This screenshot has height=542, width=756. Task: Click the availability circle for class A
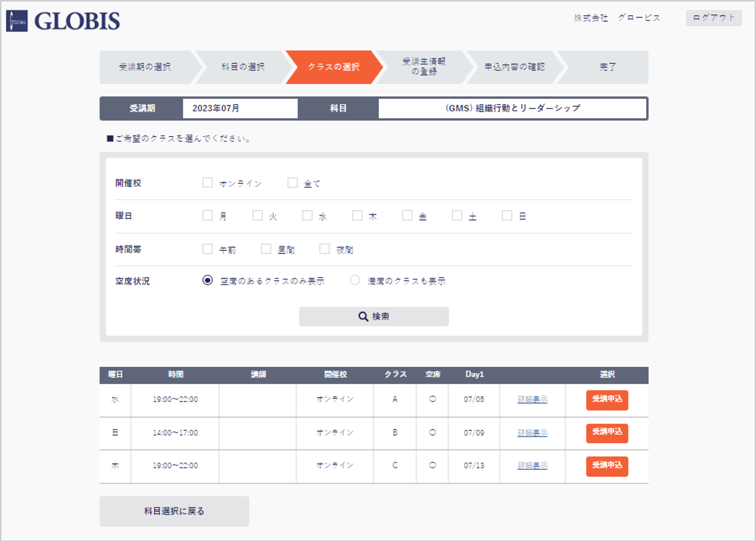click(433, 399)
